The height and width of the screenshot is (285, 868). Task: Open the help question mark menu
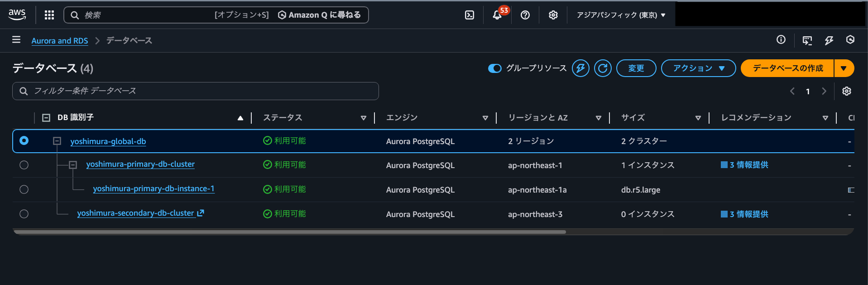coord(525,15)
